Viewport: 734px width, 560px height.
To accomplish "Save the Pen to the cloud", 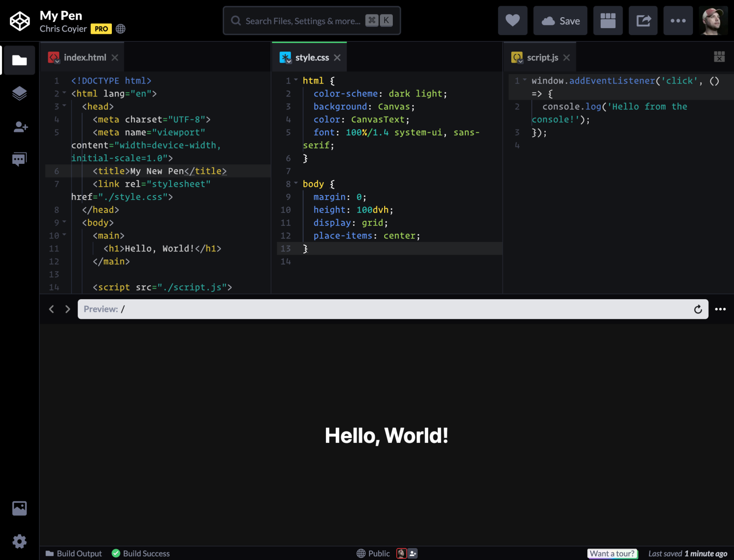I will tap(560, 21).
